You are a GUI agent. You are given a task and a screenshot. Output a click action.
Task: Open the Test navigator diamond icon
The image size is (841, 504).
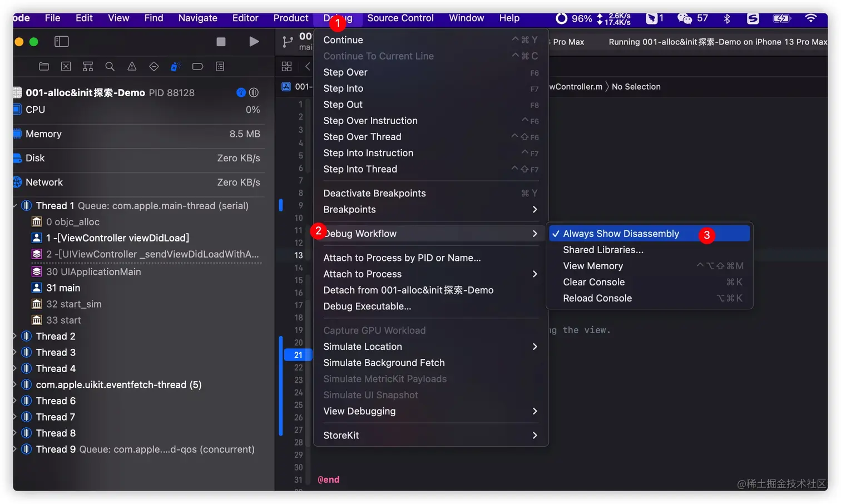pos(154,66)
